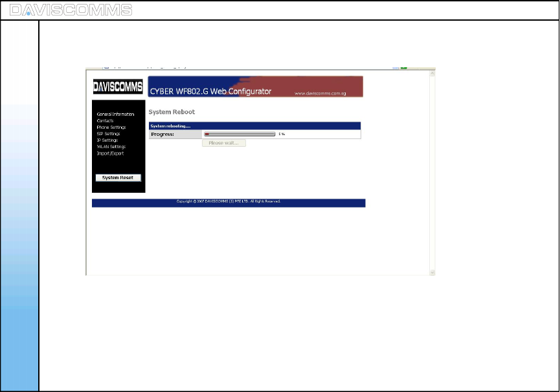Click the reboot progress bar
Screen dimensions: 560x392
[240, 134]
